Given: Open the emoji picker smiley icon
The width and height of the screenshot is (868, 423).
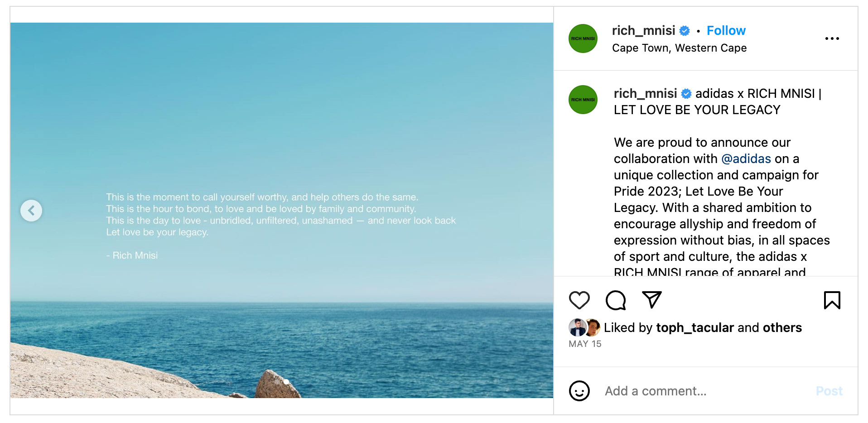Looking at the screenshot, I should 579,391.
